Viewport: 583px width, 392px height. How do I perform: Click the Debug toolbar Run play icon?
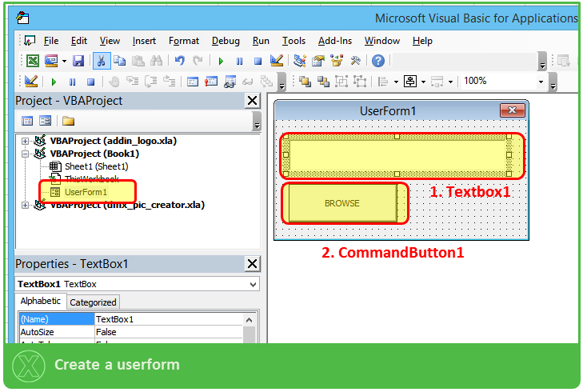click(x=54, y=82)
